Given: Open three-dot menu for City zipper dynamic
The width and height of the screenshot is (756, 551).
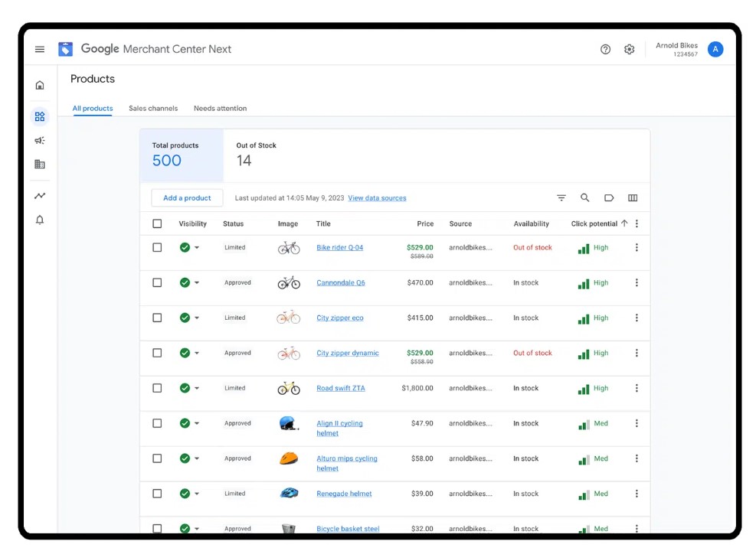Looking at the screenshot, I should (637, 353).
